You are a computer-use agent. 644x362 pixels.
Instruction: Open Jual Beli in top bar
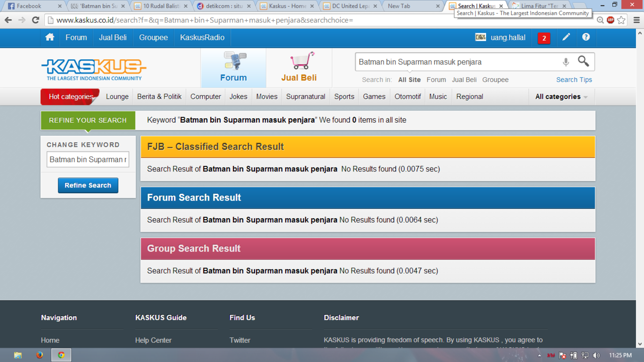113,37
